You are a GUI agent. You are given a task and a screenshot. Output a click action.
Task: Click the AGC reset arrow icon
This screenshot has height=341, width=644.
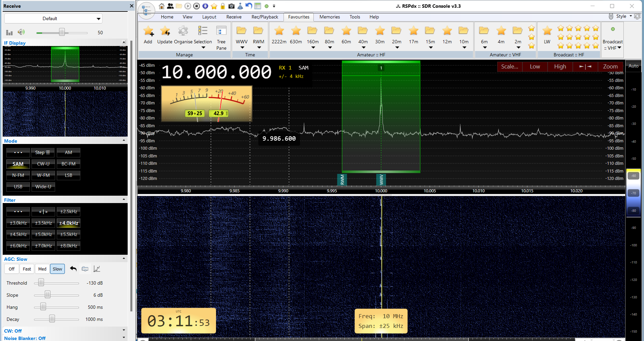click(x=73, y=269)
